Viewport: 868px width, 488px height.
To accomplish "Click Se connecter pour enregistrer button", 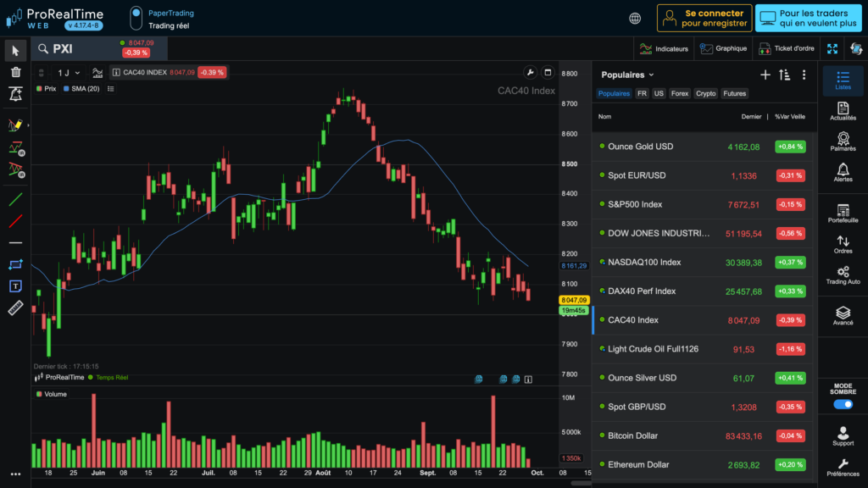I will pos(704,19).
